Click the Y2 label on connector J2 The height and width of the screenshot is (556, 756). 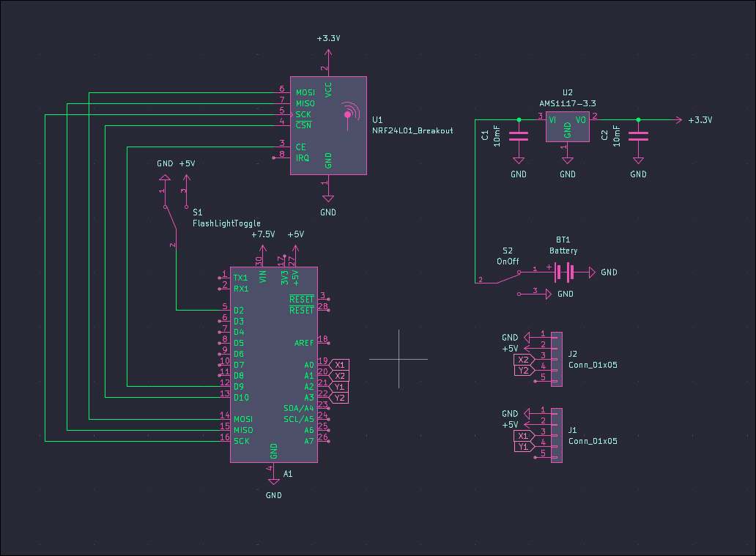pyautogui.click(x=524, y=371)
